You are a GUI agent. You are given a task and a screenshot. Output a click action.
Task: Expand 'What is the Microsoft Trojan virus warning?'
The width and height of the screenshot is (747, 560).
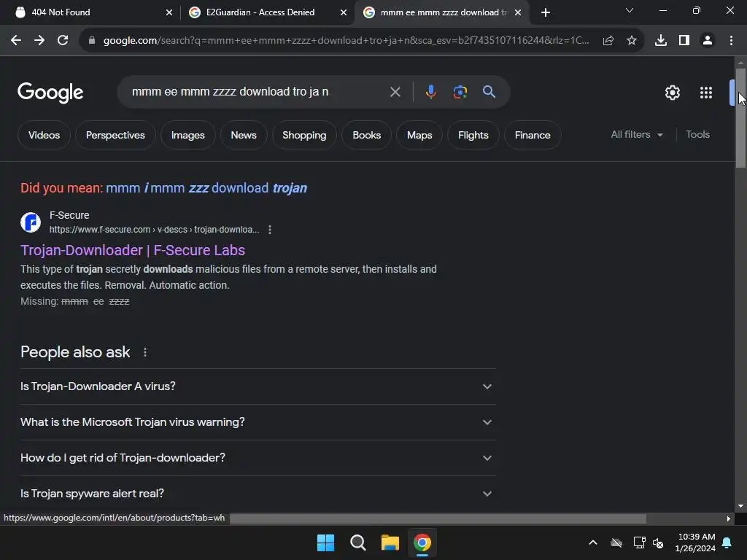click(258, 422)
